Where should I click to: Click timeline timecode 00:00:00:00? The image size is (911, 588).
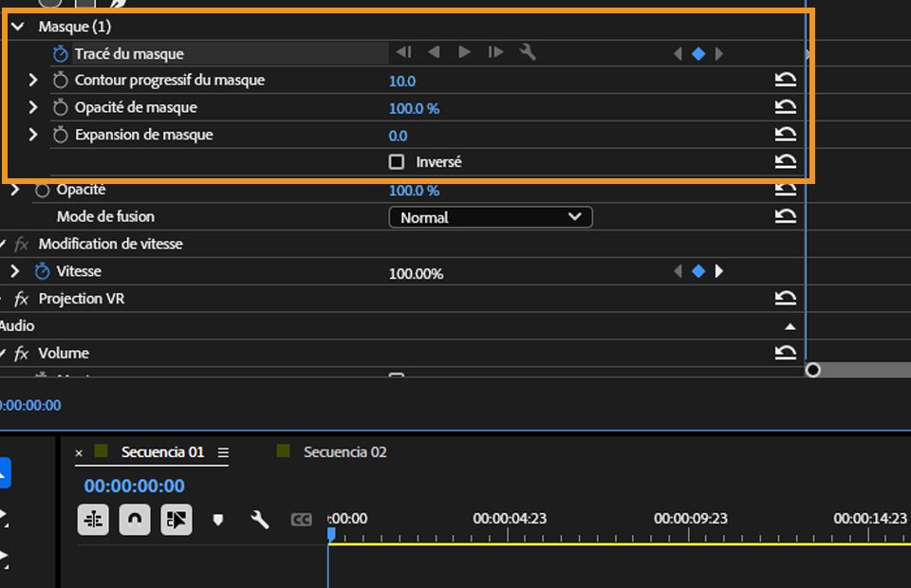coord(134,486)
